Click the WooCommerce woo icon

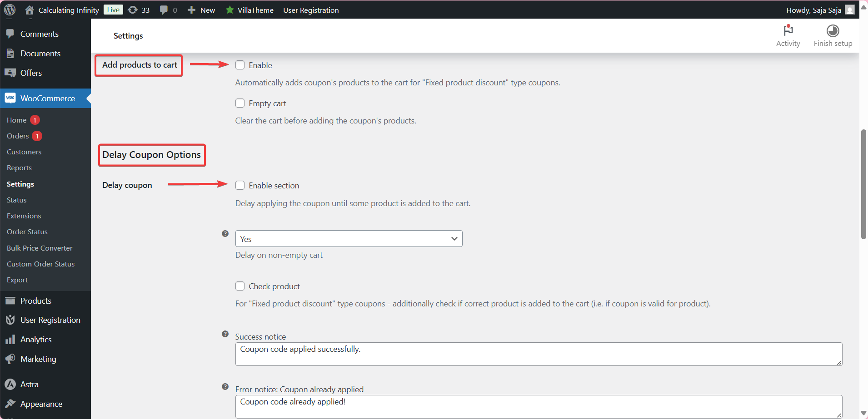click(x=10, y=98)
